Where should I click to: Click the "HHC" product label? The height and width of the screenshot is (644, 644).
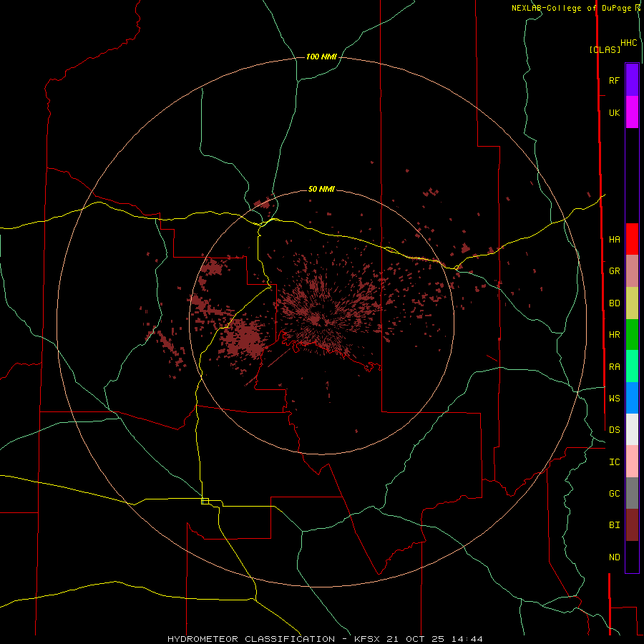point(629,43)
